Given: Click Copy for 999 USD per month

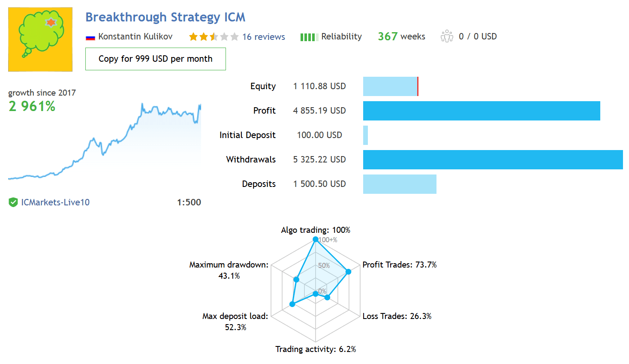Looking at the screenshot, I should point(156,59).
